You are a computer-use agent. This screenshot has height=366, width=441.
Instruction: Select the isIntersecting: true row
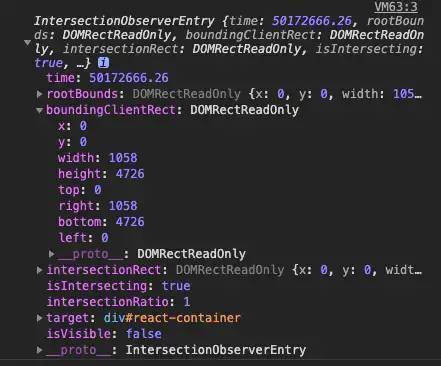click(x=119, y=286)
